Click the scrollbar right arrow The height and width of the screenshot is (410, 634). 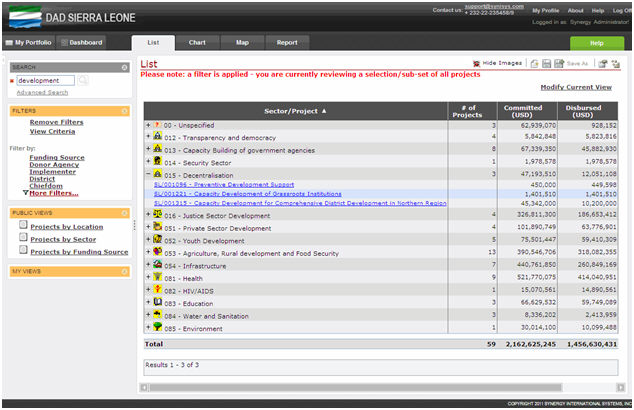point(620,387)
